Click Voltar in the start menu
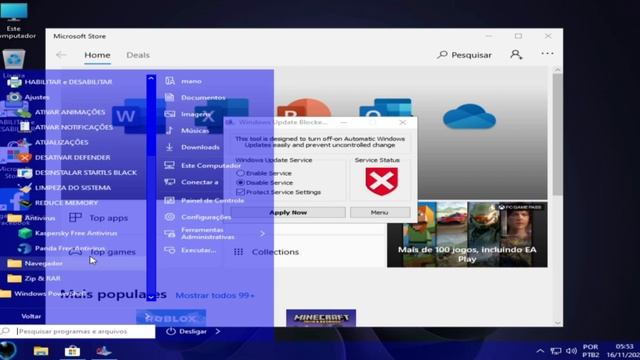Image resolution: width=640 pixels, height=360 pixels. click(x=31, y=316)
